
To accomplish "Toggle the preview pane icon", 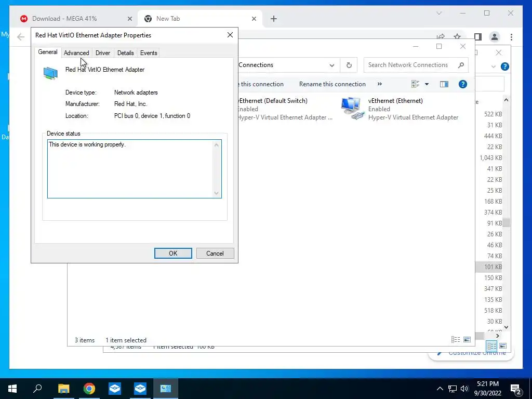I will (x=444, y=84).
